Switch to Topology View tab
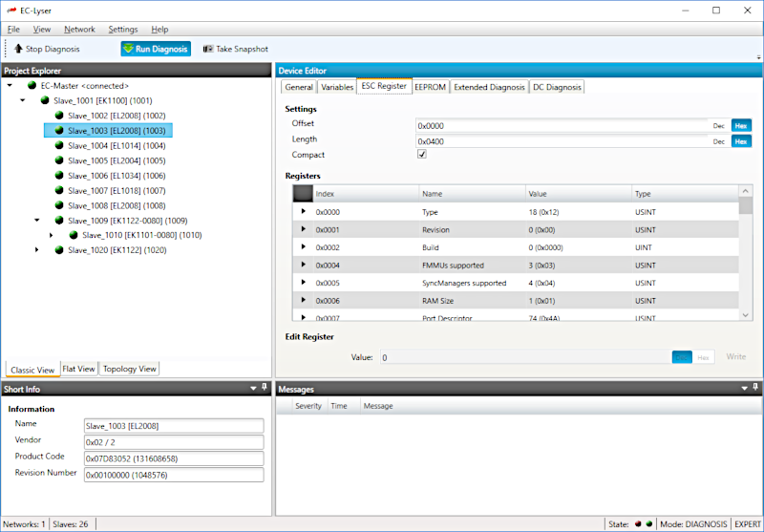 pyautogui.click(x=129, y=369)
